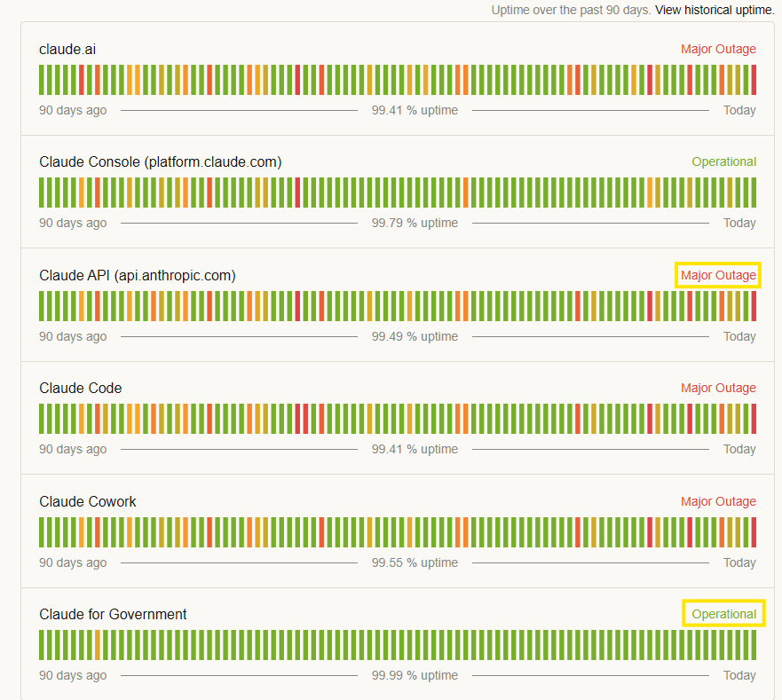Click Major Outage status for Claude API
782x700 pixels.
click(x=718, y=275)
